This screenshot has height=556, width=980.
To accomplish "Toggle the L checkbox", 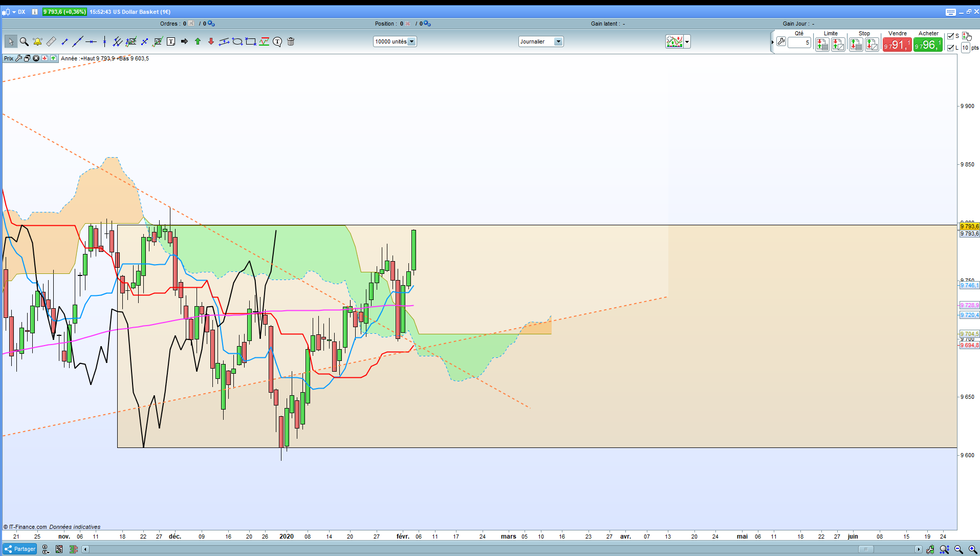I will 950,48.
